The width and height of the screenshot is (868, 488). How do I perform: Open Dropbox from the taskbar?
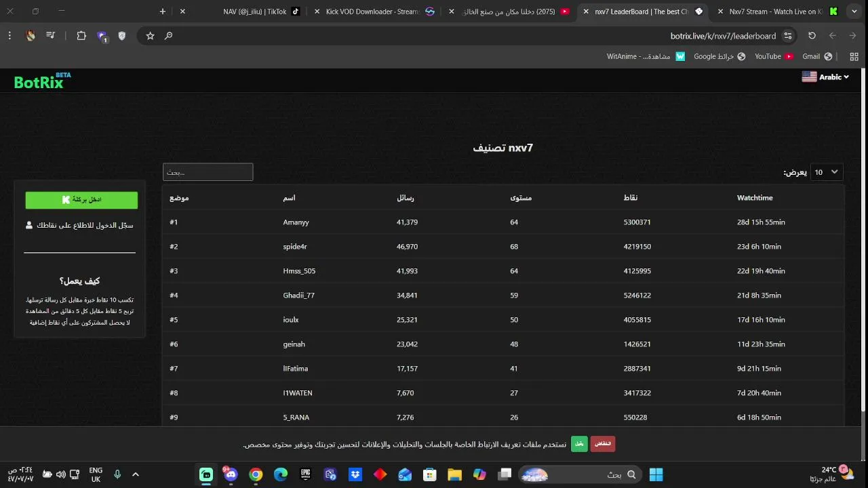[355, 474]
